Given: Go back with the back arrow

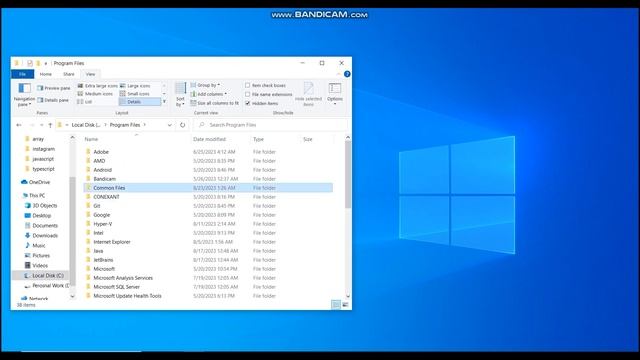Looking at the screenshot, I should click(19, 125).
